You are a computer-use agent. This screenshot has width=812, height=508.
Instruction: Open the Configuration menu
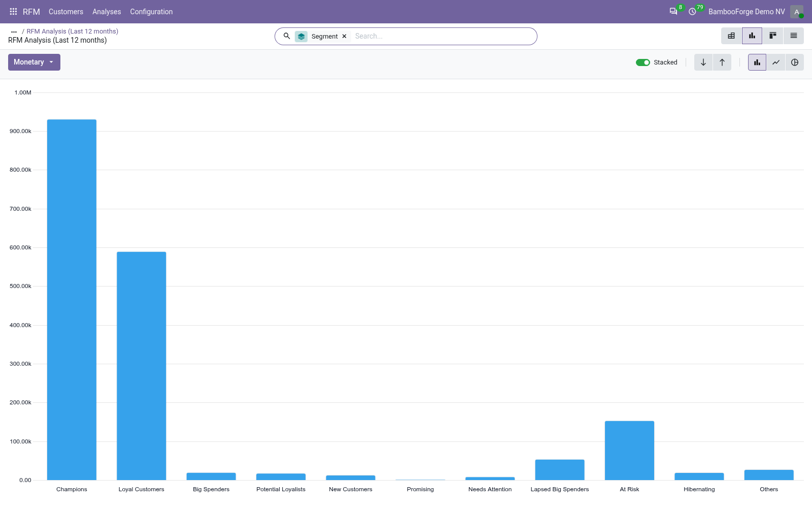pyautogui.click(x=151, y=11)
